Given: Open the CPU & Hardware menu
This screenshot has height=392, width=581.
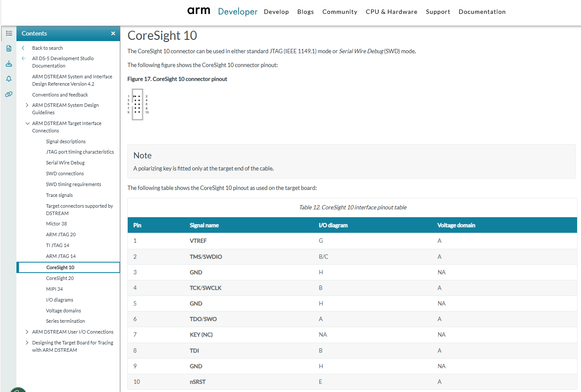Looking at the screenshot, I should click(391, 12).
